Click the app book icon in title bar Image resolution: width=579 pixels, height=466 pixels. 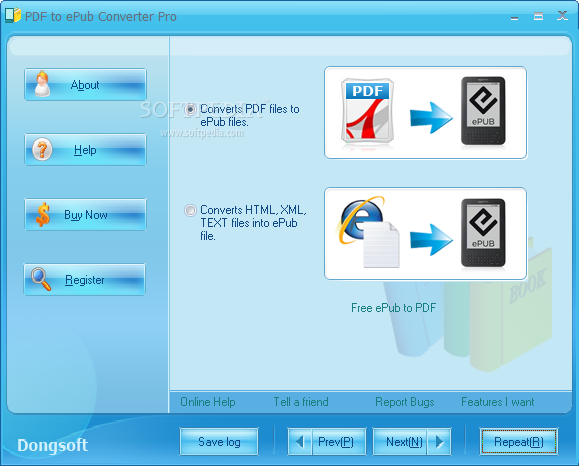13,16
